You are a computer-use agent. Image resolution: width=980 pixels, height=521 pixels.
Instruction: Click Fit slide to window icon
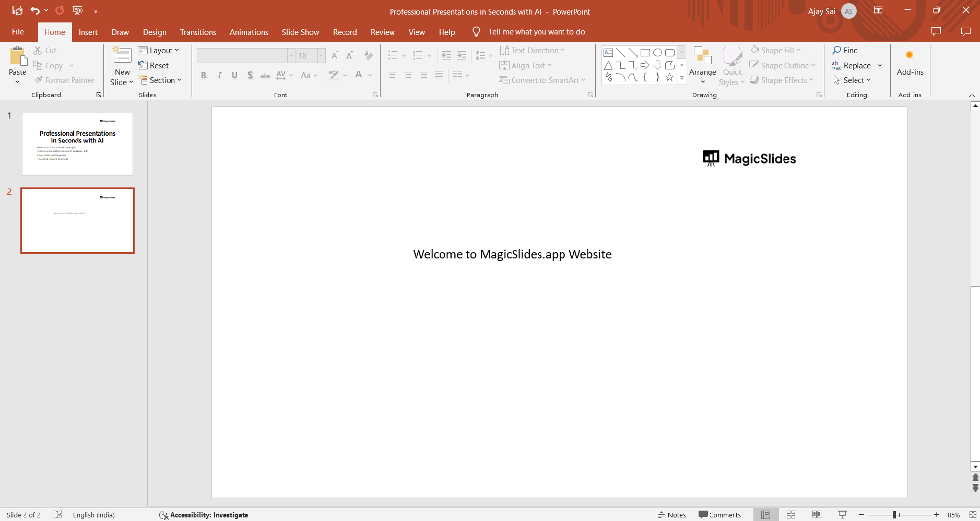973,515
